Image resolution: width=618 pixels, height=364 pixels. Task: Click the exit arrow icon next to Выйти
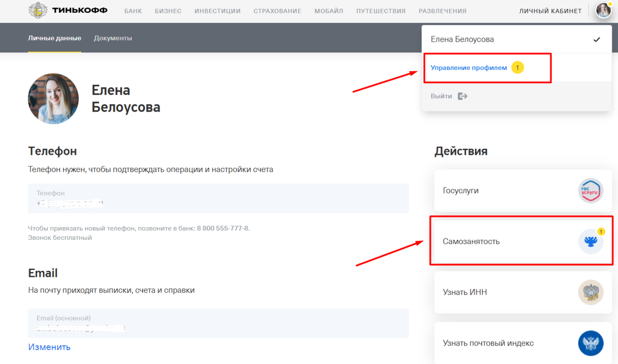462,96
